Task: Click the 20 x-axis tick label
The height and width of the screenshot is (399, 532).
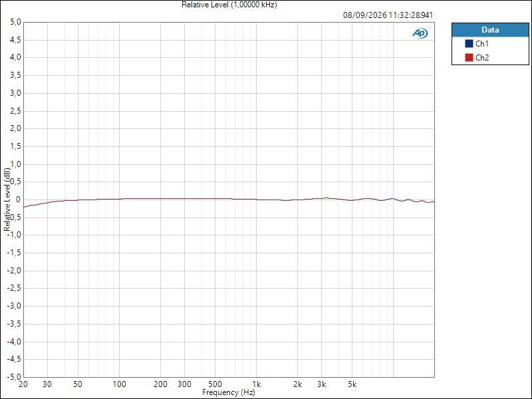Action: click(23, 384)
